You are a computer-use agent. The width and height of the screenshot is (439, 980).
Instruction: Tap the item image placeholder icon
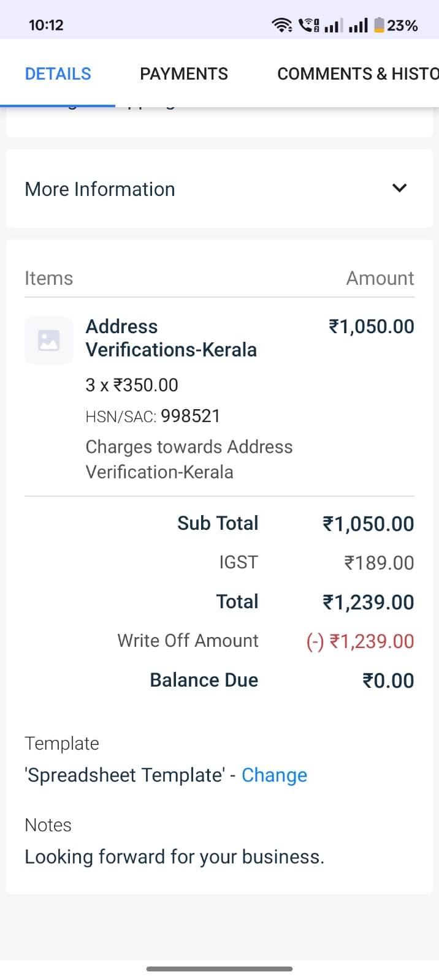click(48, 341)
